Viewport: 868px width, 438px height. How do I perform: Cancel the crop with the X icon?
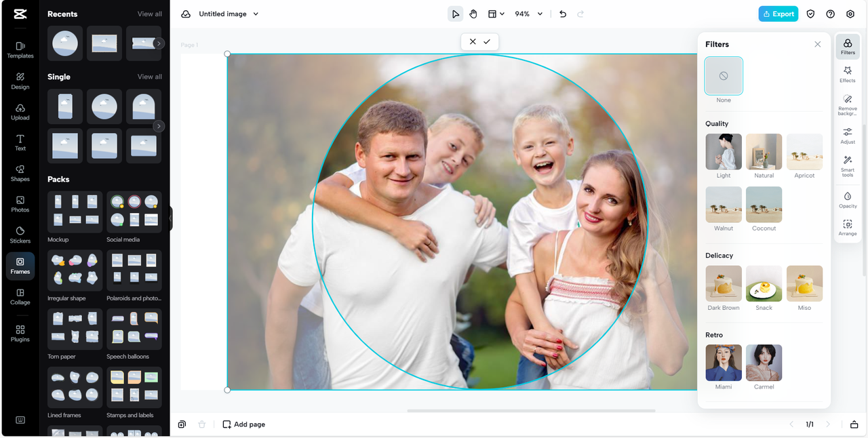473,41
